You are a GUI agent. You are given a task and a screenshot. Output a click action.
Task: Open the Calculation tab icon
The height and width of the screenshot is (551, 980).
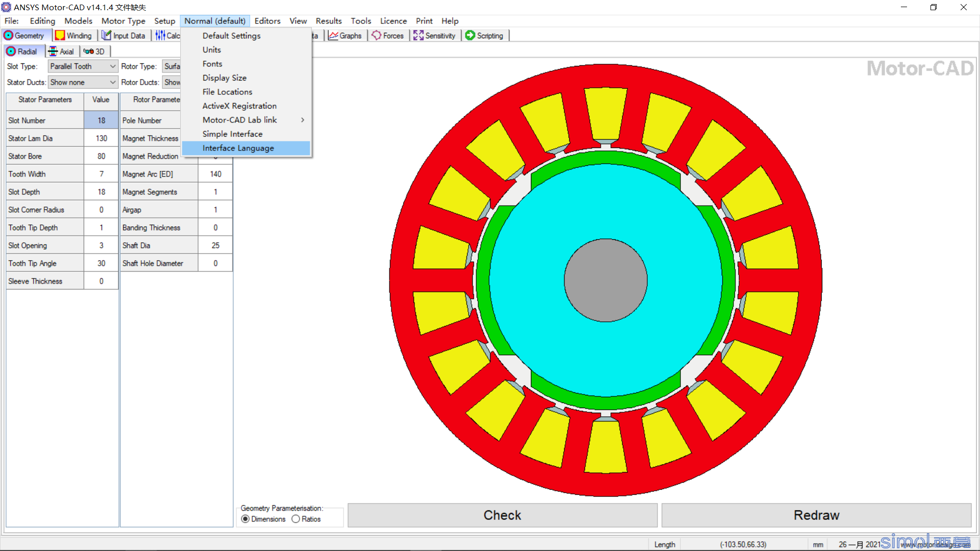click(160, 36)
